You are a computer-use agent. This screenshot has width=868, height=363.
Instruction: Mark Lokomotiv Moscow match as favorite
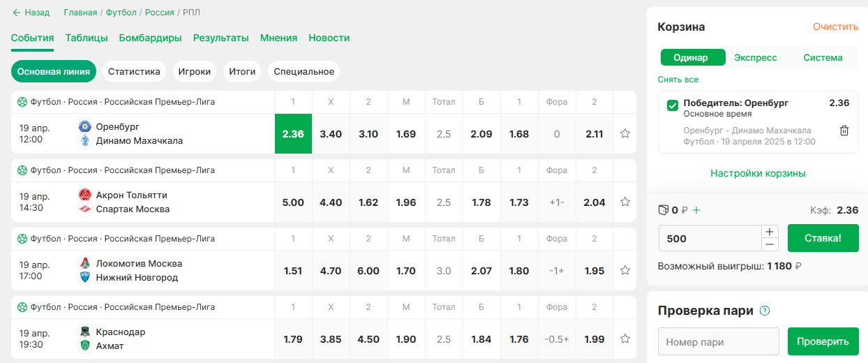[625, 270]
